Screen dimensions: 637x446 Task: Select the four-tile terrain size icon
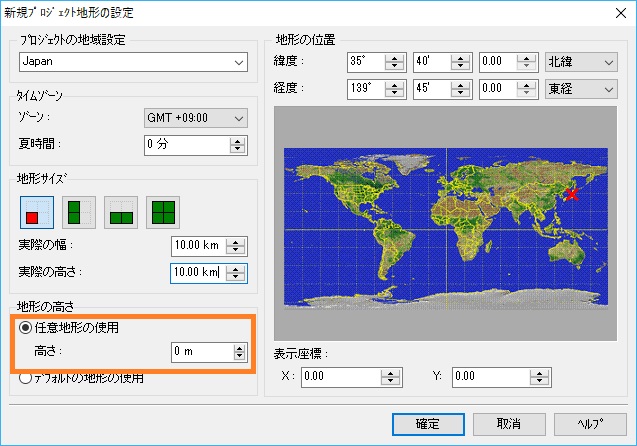162,212
